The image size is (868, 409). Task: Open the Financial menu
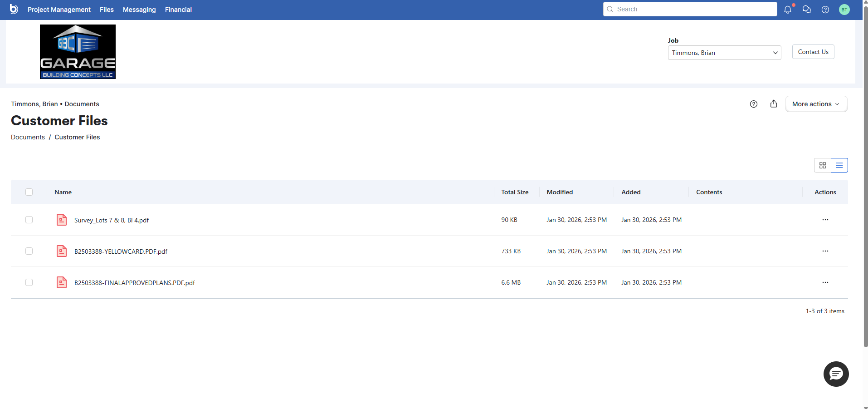click(178, 10)
